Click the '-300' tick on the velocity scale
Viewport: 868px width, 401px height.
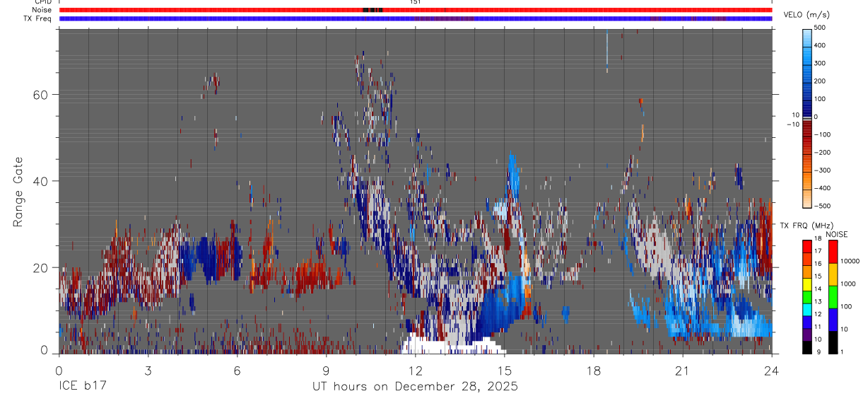coord(824,170)
